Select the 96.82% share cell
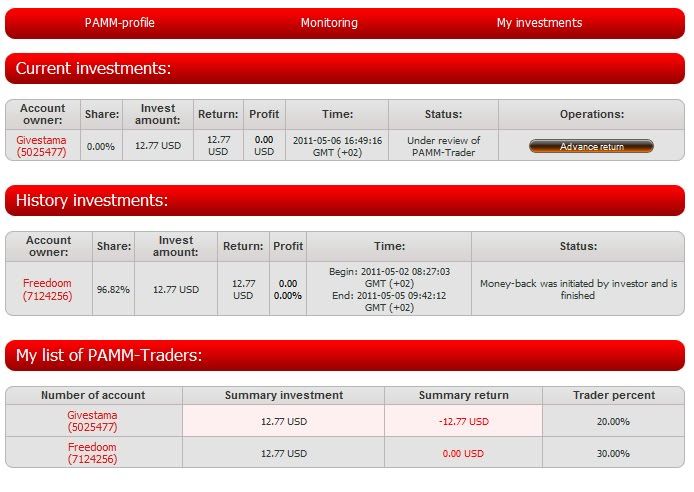The width and height of the screenshot is (694, 492). click(113, 289)
